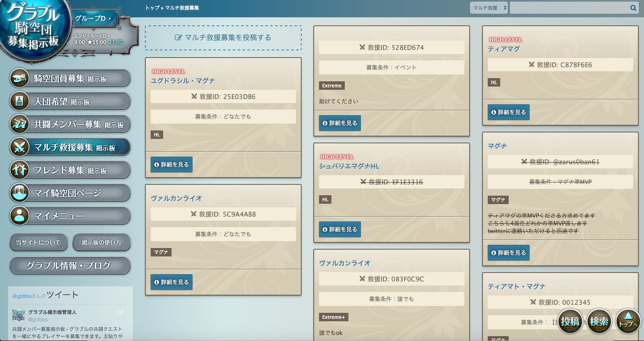
Task: Click the マルチ救援募集 breadcrumb link
Action: pos(182,8)
